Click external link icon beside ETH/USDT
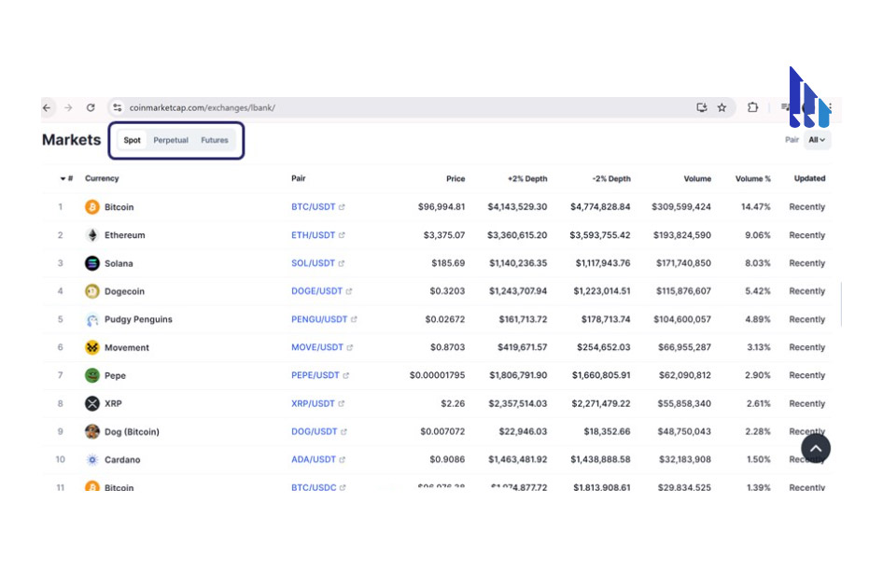The width and height of the screenshot is (883, 588). (x=342, y=235)
